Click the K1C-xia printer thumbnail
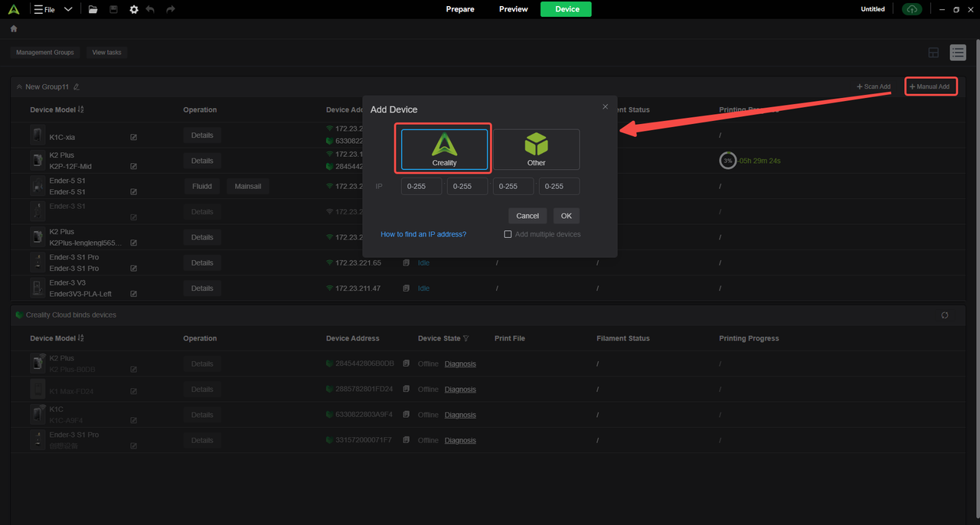Viewport: 980px width, 525px height. click(x=38, y=135)
